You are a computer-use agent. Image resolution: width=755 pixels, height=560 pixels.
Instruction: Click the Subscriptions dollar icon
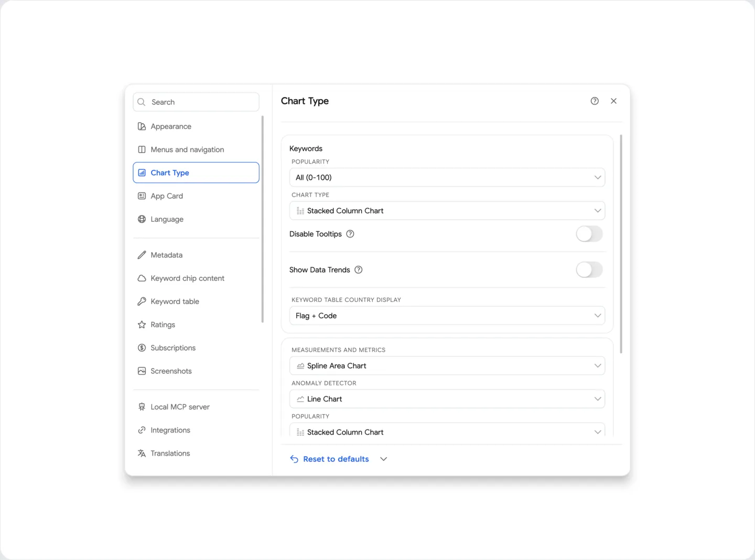142,348
